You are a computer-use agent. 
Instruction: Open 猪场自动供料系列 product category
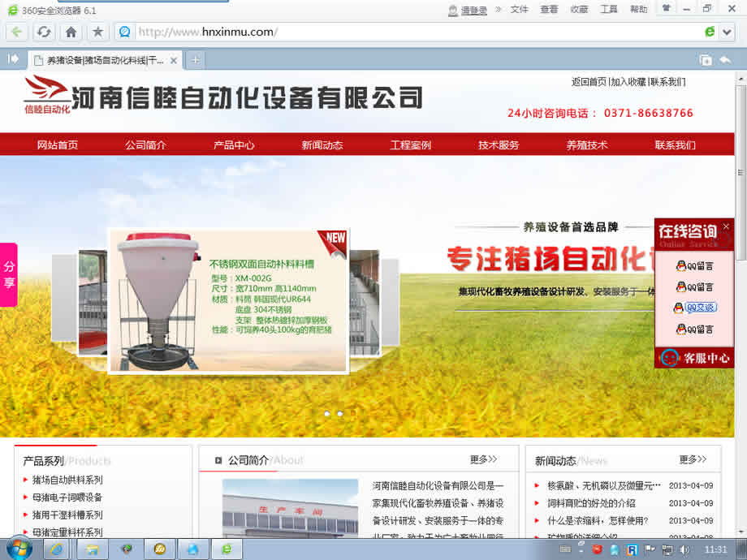point(67,480)
